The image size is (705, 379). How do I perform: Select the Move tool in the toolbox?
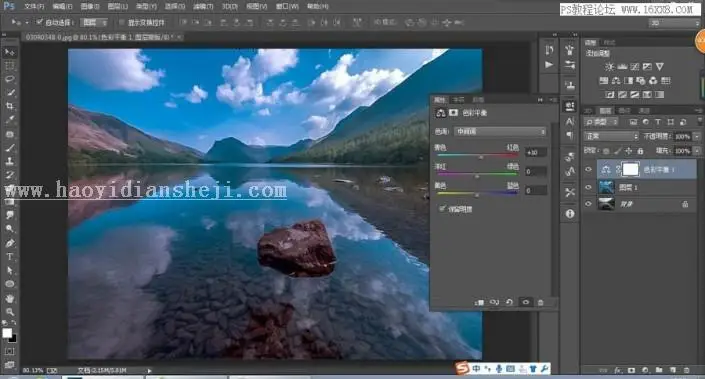9,52
